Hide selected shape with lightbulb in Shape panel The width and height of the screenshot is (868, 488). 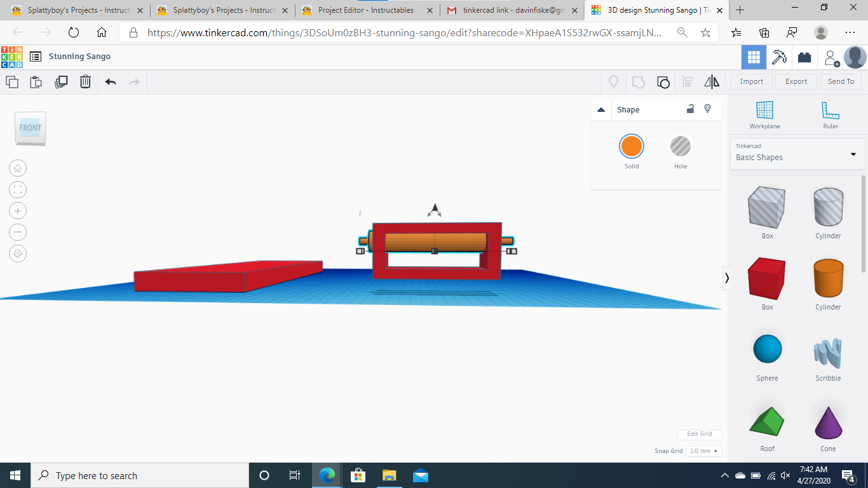tap(707, 109)
